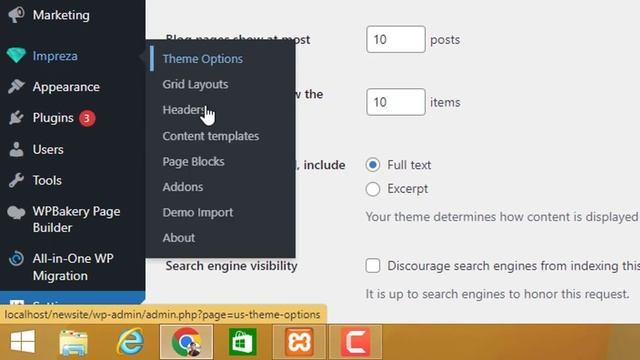
Task: Switch to Chrome in the taskbar
Action: point(187,342)
